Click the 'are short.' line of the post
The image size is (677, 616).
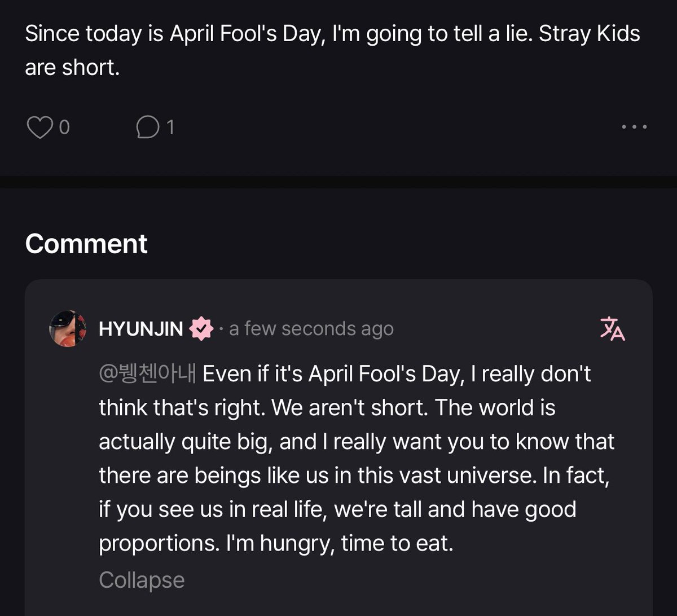click(x=72, y=68)
